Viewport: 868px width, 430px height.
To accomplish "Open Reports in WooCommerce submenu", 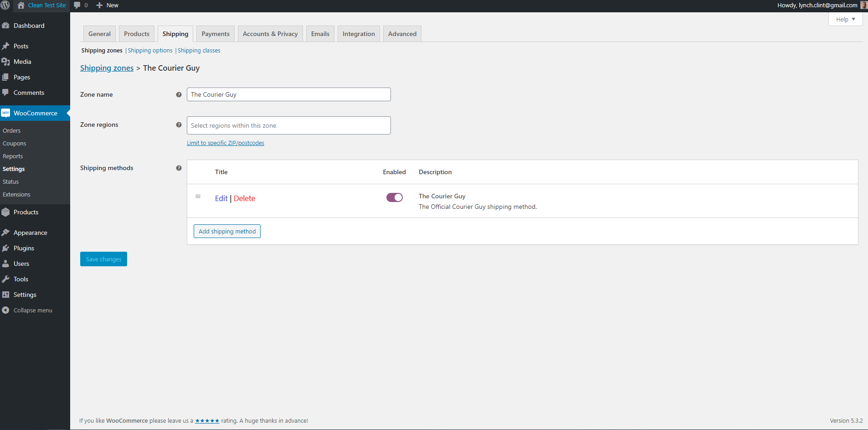I will pos(13,156).
